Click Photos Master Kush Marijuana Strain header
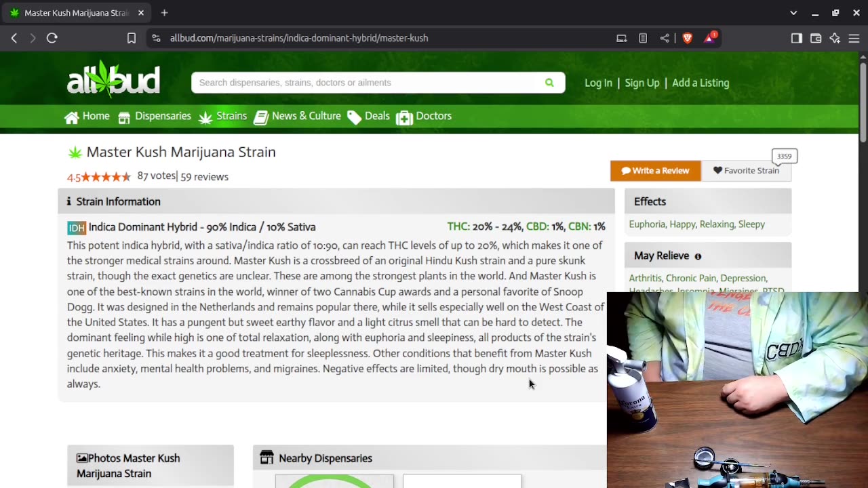 click(151, 466)
